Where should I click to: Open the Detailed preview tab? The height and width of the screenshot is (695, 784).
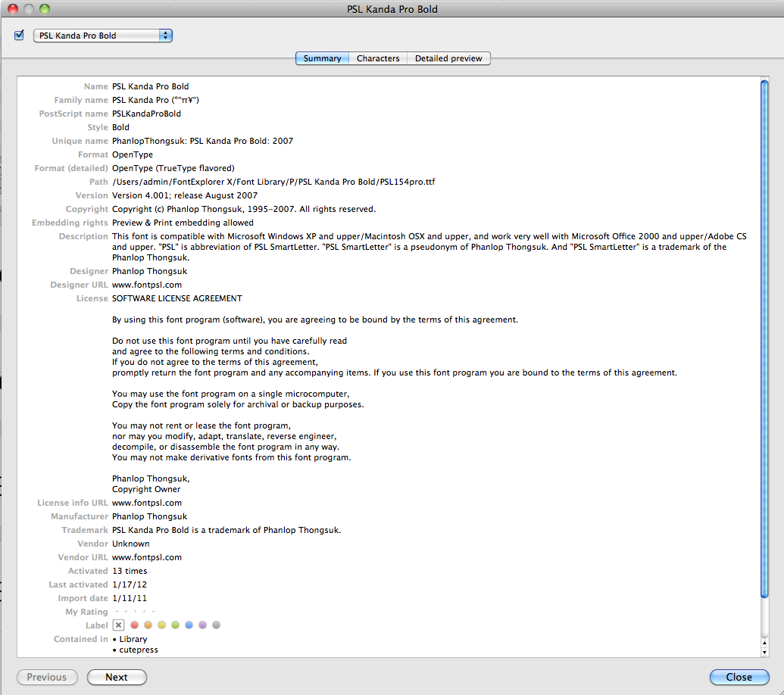pyautogui.click(x=448, y=58)
